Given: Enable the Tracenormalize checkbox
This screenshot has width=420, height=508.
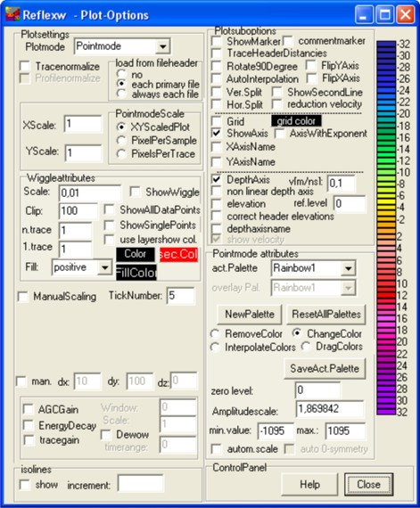Looking at the screenshot, I should [25, 67].
